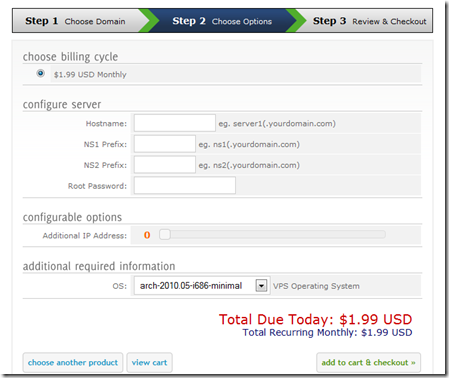This screenshot has height=378, width=449.
Task: Select Step 2 Choose Options tab
Action: coord(222,21)
